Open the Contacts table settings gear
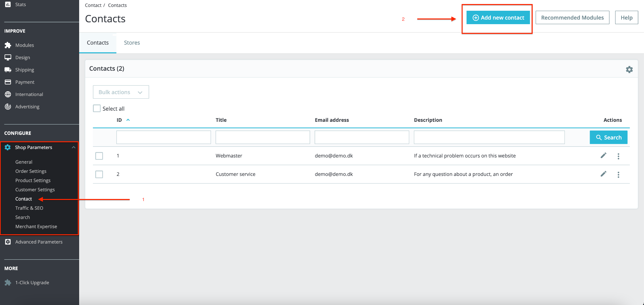Image resolution: width=644 pixels, height=305 pixels. [629, 69]
